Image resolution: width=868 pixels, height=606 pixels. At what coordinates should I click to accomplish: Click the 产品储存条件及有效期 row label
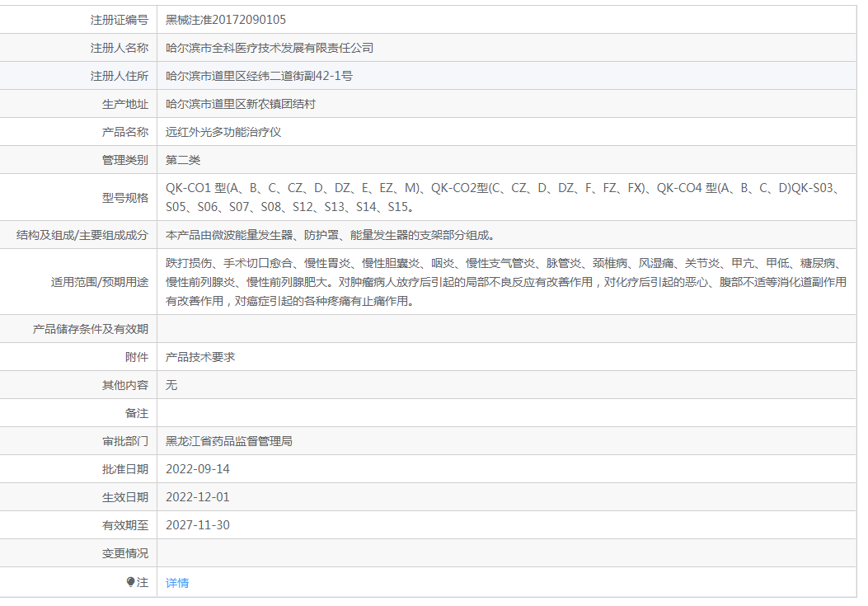(91, 329)
